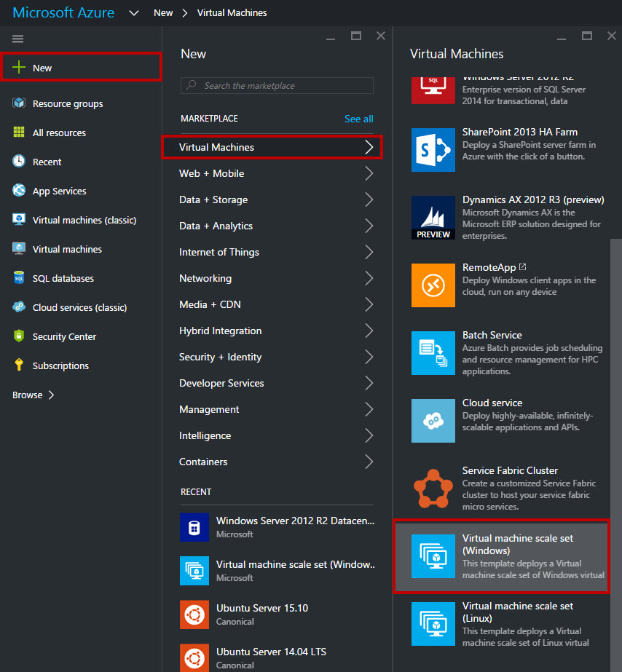Select the All resources grid icon
Image resolution: width=622 pixels, height=672 pixels.
(x=19, y=133)
